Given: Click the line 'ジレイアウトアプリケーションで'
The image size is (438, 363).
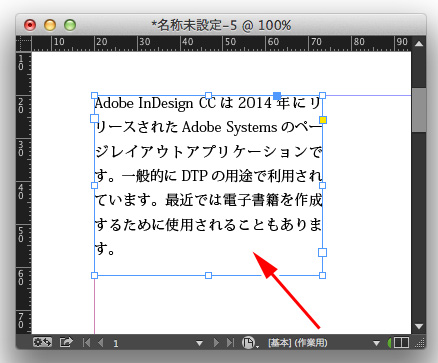Looking at the screenshot, I should [209, 152].
